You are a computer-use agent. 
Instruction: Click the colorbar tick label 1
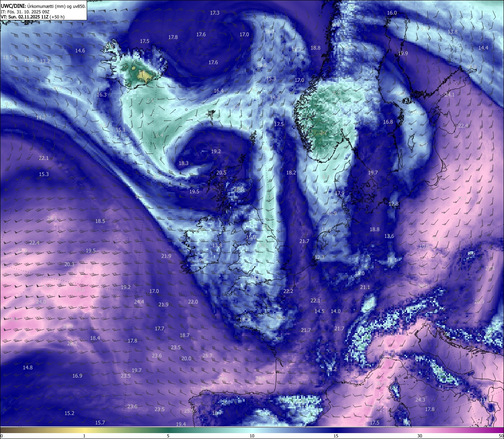click(x=84, y=436)
